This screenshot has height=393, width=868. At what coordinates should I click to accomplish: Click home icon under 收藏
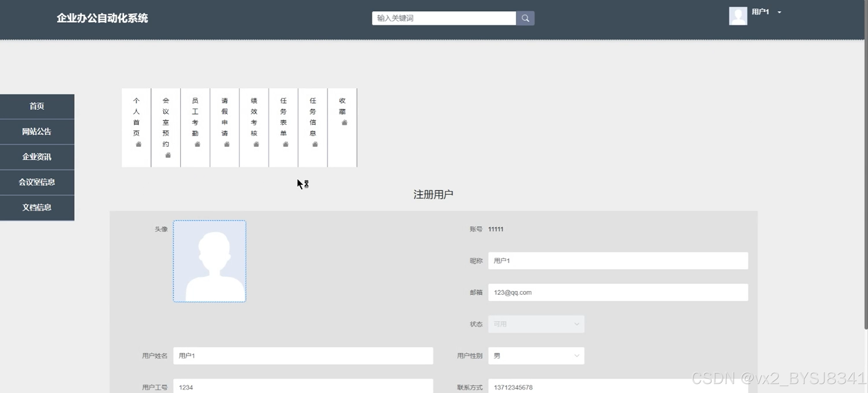344,123
